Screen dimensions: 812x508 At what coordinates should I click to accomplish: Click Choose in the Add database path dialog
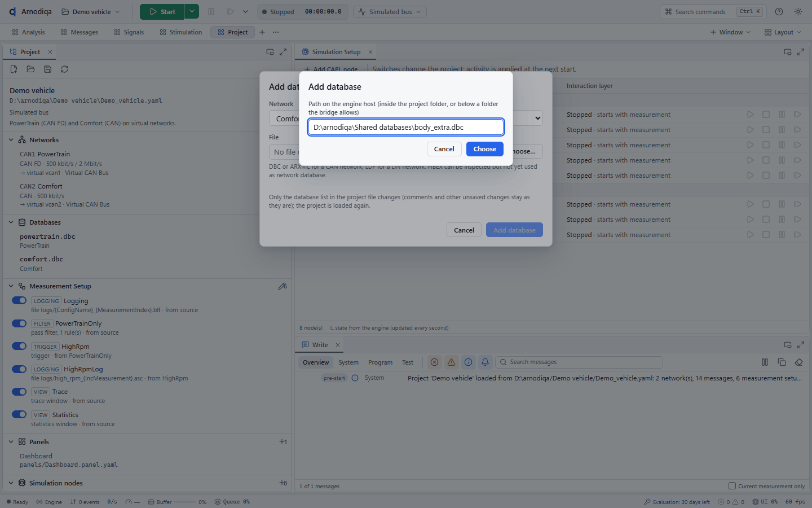click(x=484, y=149)
